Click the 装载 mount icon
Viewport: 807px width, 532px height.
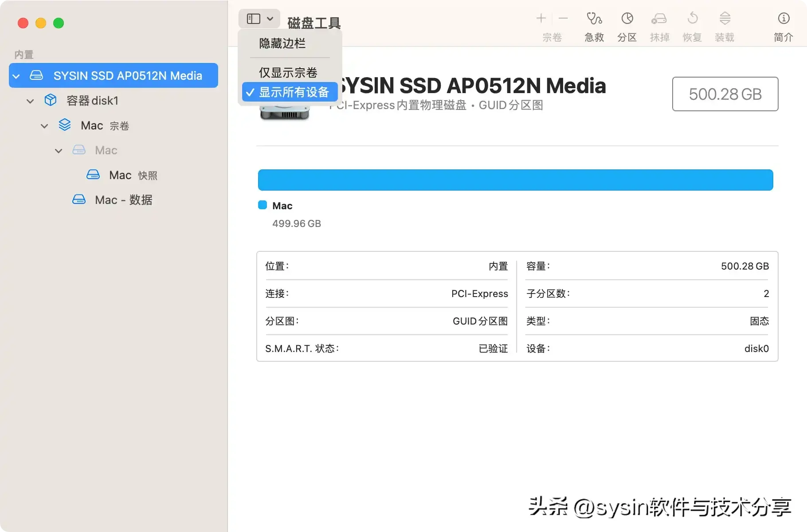pos(725,18)
